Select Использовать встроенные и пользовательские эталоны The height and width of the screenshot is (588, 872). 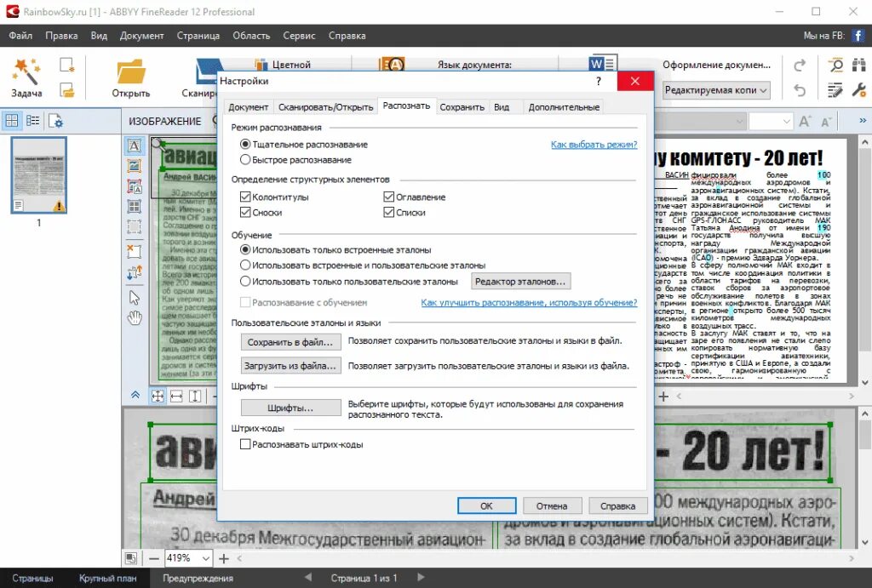(245, 265)
